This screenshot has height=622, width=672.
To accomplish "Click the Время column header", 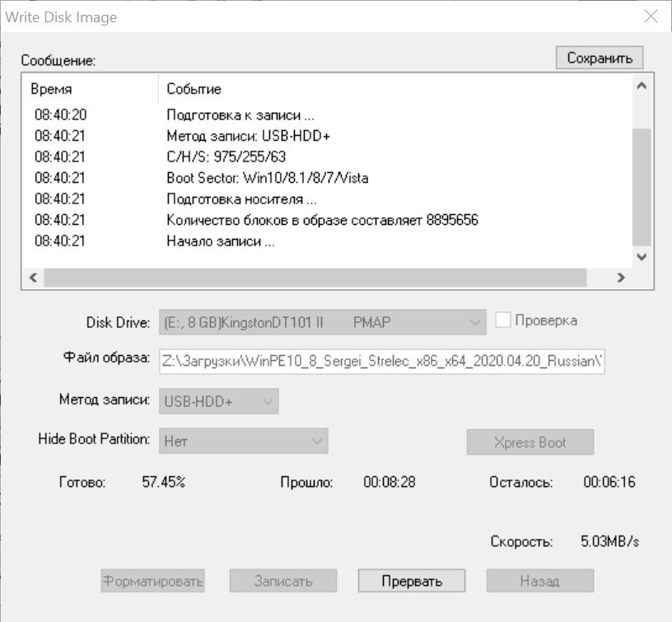I will [x=91, y=89].
